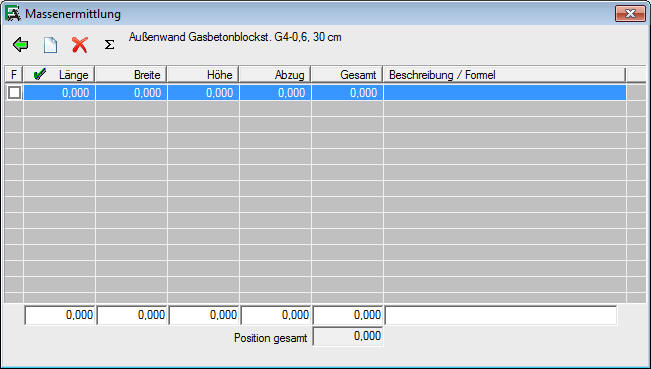The width and height of the screenshot is (651, 369).
Task: Toggle the F checkbox in the first row
Action: point(14,93)
